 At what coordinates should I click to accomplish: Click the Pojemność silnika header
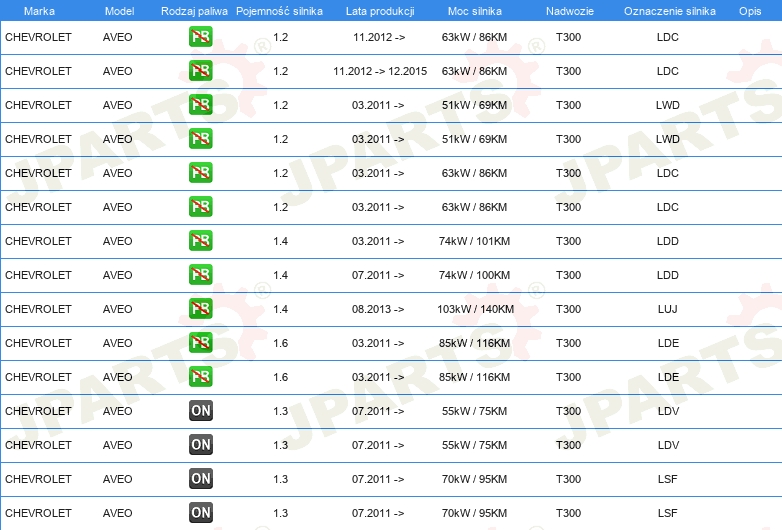[280, 10]
